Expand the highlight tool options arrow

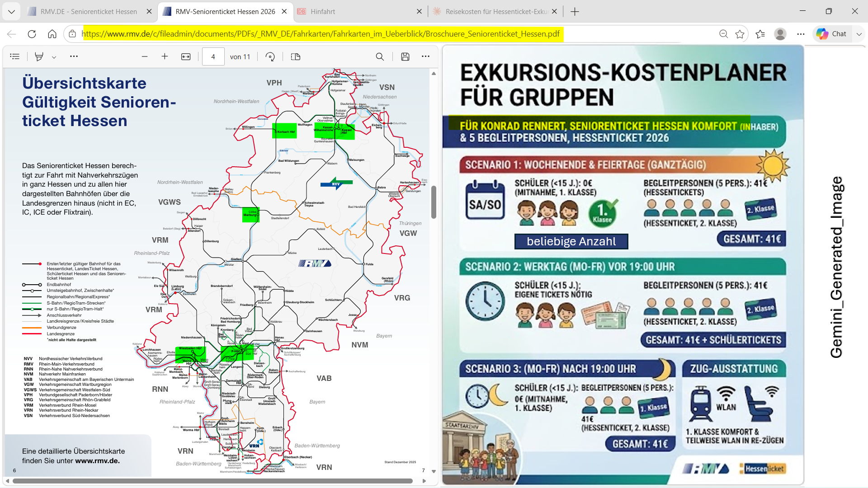[x=54, y=57]
